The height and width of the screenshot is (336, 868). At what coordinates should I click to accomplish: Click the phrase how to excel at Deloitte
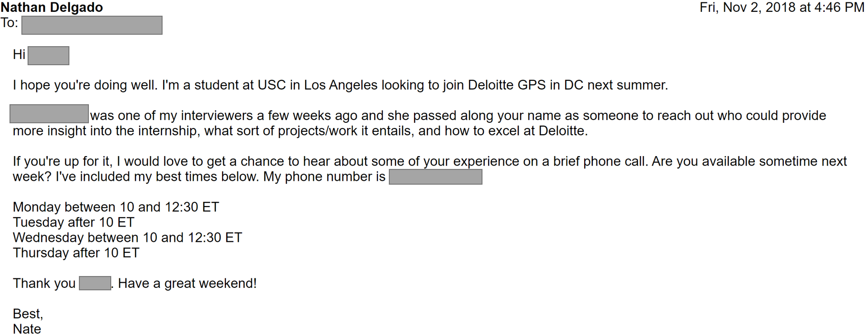pyautogui.click(x=516, y=131)
